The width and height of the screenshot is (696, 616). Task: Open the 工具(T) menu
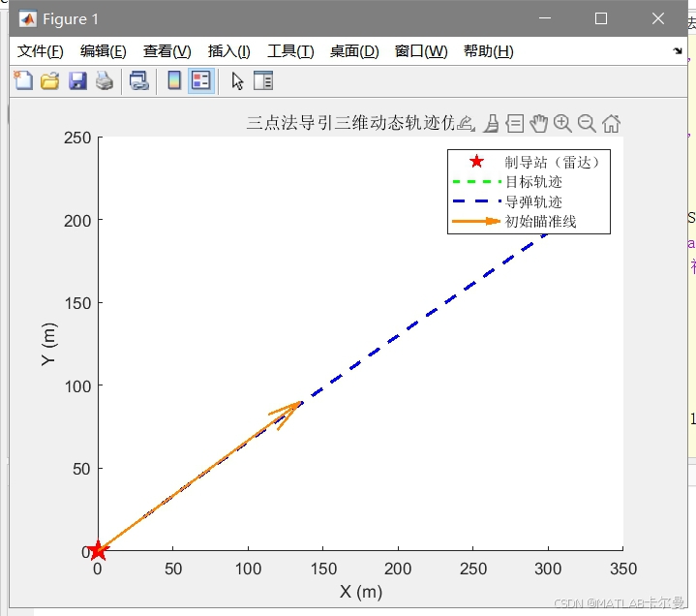pyautogui.click(x=290, y=51)
